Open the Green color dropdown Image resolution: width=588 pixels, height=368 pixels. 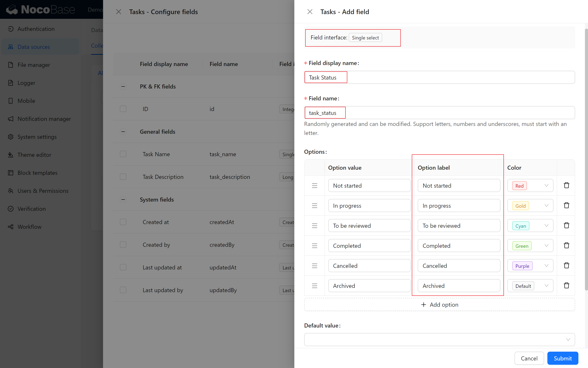pos(530,246)
